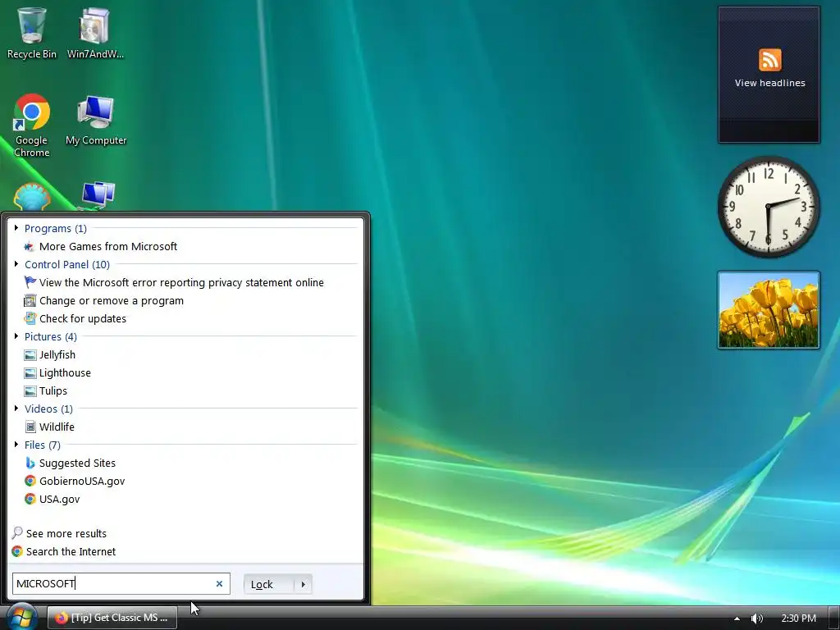Click the 2:30 PM taskbar clock
840x630 pixels.
pyautogui.click(x=799, y=619)
